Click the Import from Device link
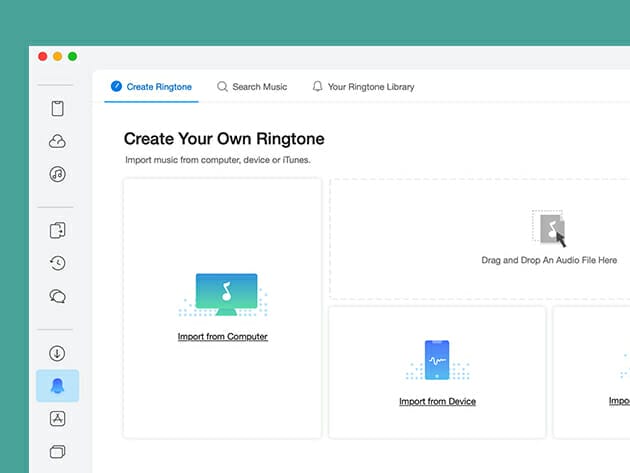 pyautogui.click(x=437, y=401)
